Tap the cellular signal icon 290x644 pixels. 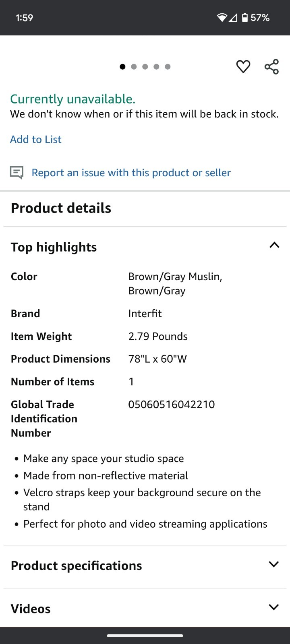click(x=233, y=18)
